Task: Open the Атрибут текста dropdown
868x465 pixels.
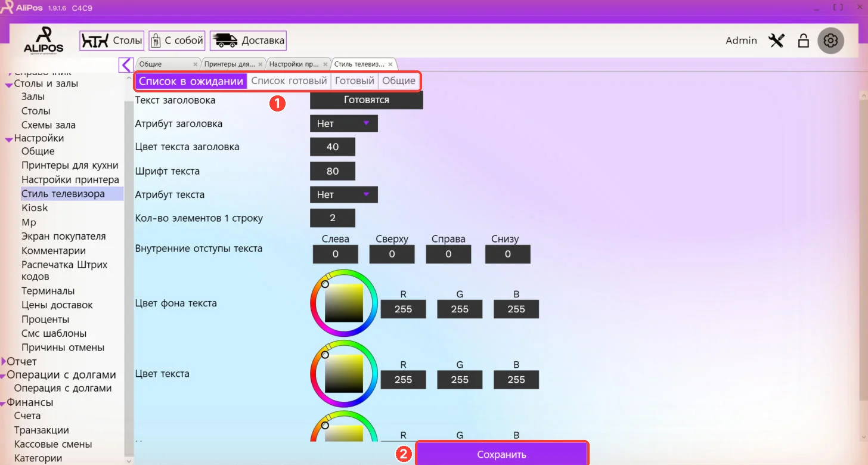Action: (x=344, y=194)
